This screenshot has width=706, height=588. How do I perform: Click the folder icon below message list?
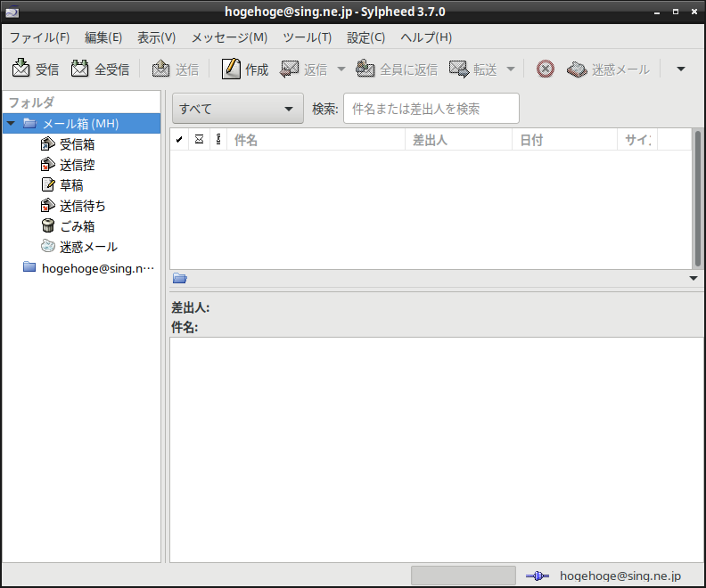point(180,279)
